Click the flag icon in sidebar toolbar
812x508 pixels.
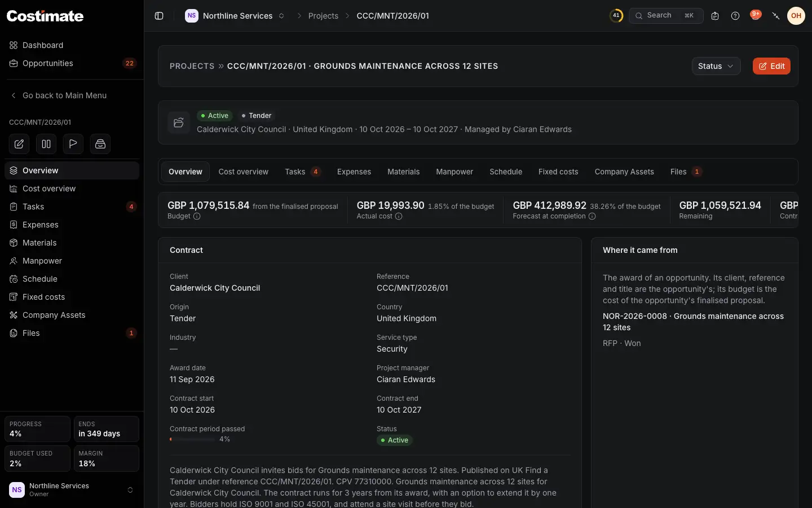click(x=73, y=144)
